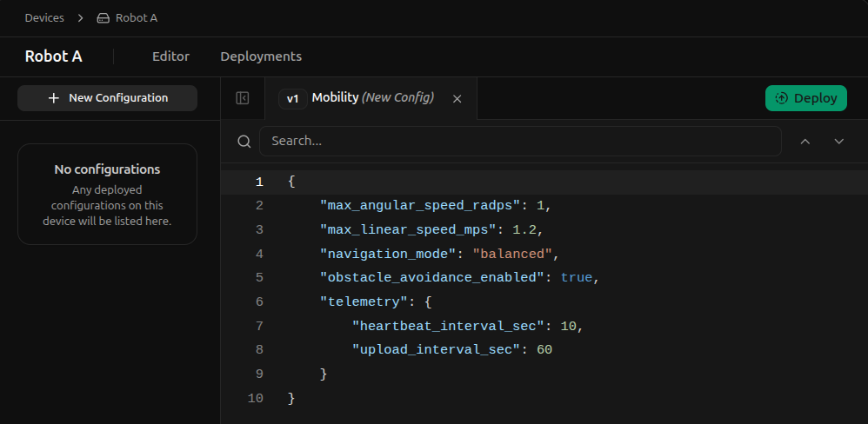The image size is (868, 424).
Task: Open the Editor tab
Action: [170, 56]
